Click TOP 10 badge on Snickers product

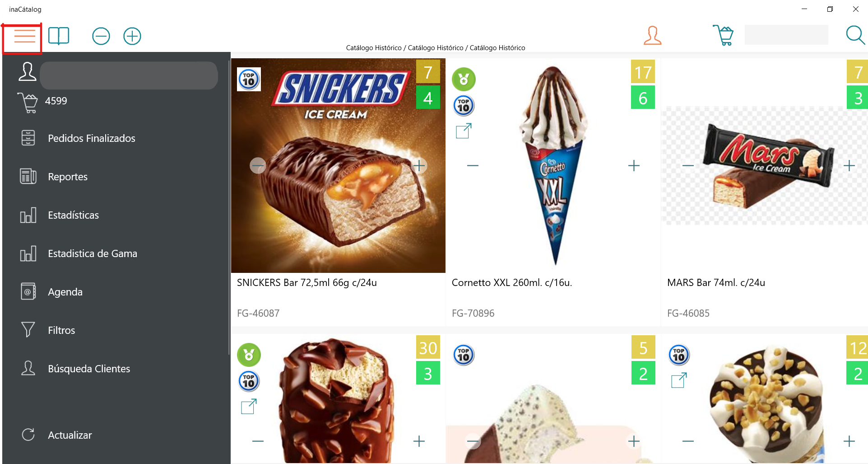point(249,80)
